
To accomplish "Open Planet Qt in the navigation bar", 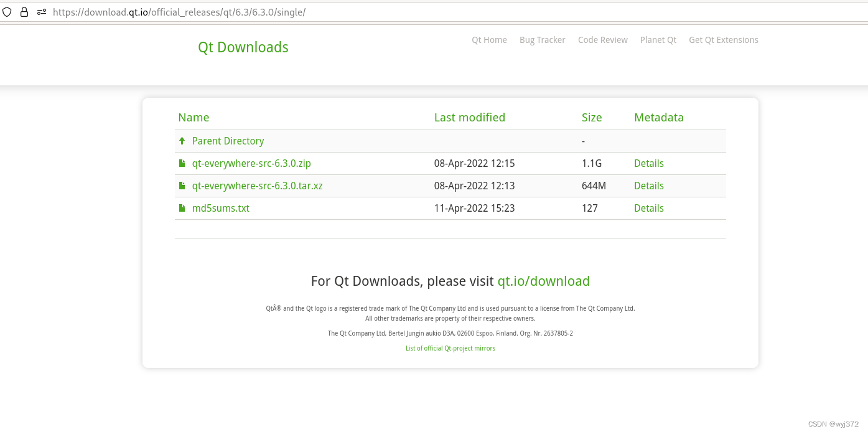I will (658, 40).
